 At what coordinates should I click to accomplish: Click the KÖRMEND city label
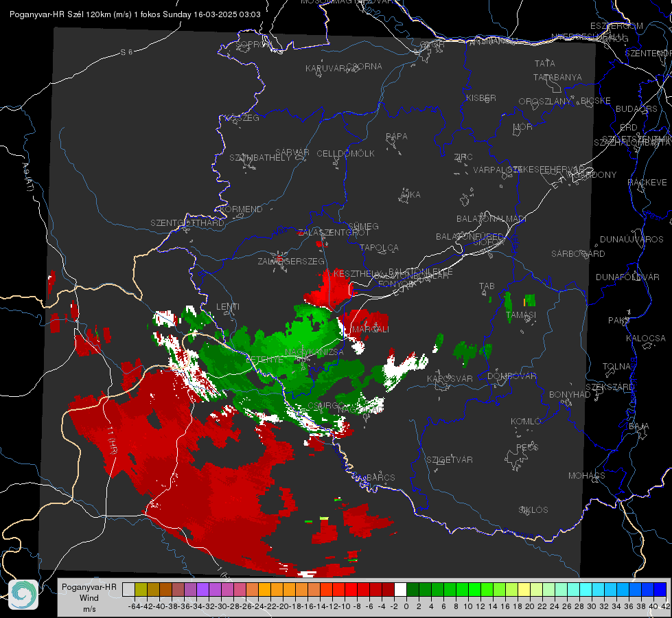point(240,209)
